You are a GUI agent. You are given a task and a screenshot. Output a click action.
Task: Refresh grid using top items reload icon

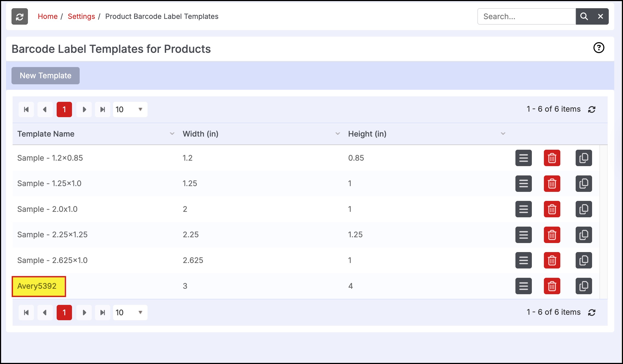click(592, 109)
